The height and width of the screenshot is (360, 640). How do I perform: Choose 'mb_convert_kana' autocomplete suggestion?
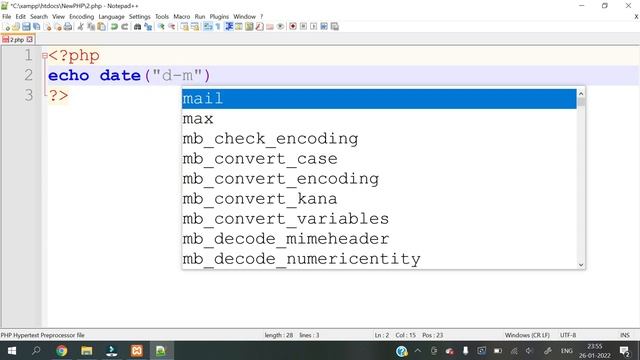point(379,199)
